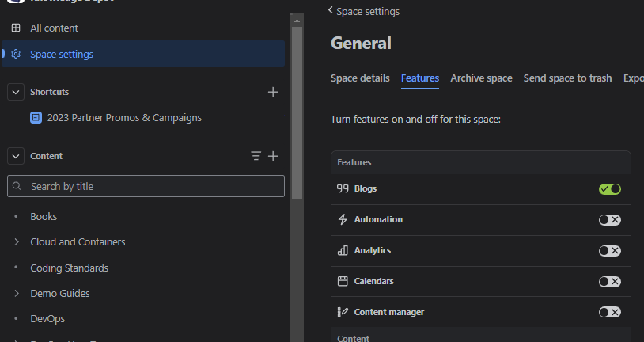Viewport: 644px width, 342px height.
Task: Click the plus icon to create content
Action: (x=273, y=156)
